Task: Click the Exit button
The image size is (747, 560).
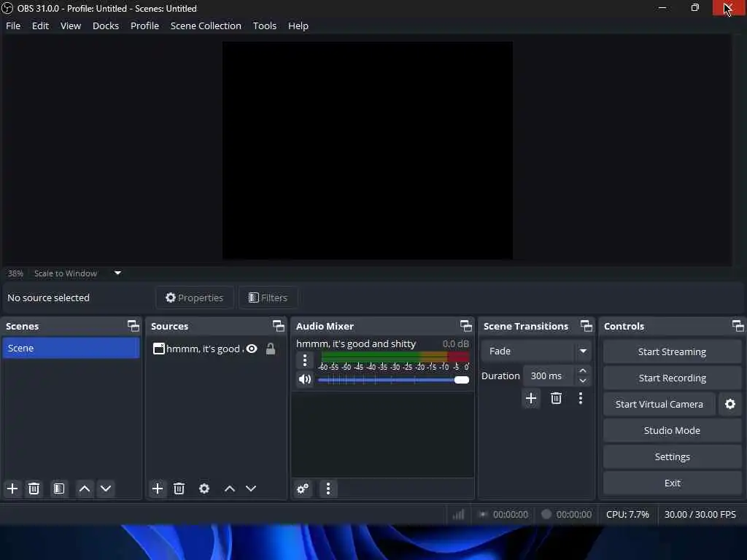Action: [x=672, y=483]
